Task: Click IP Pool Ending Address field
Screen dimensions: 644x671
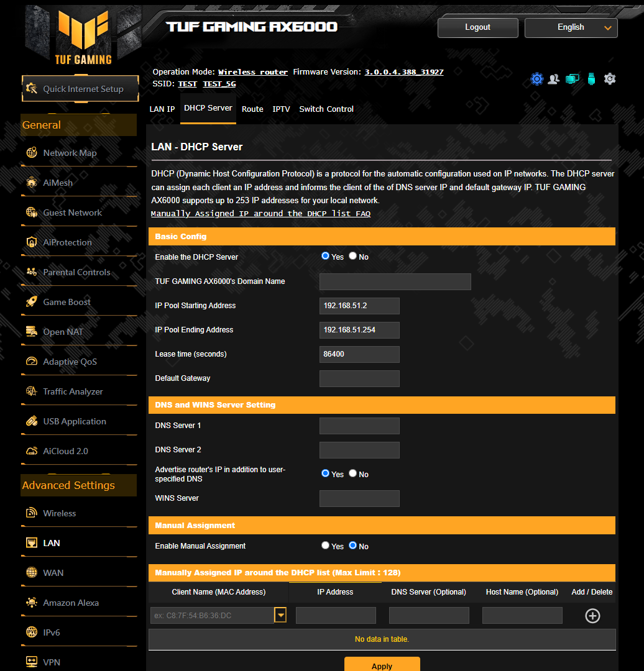Action: (x=359, y=330)
